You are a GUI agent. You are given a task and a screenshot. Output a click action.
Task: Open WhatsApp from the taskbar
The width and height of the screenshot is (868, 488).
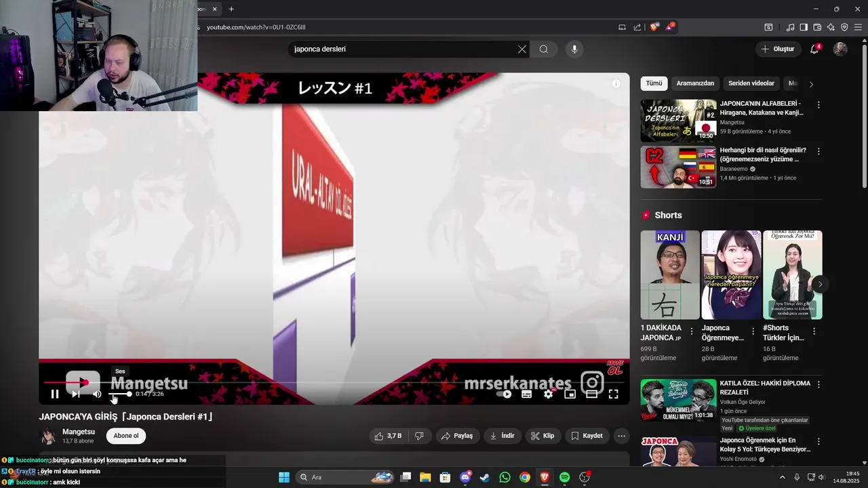[x=505, y=477]
